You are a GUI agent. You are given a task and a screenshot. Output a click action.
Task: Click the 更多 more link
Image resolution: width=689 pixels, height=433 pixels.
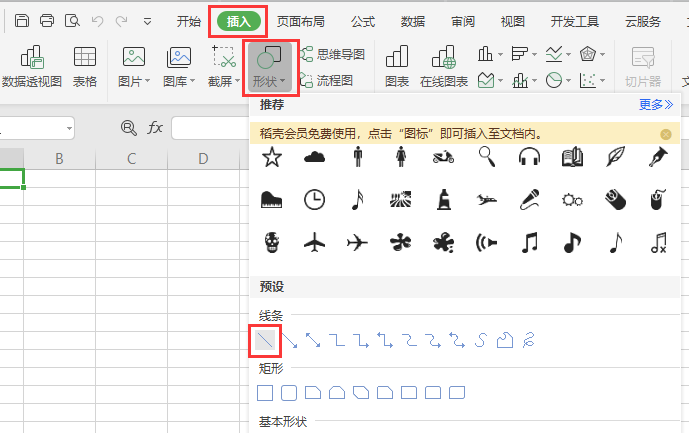[656, 104]
